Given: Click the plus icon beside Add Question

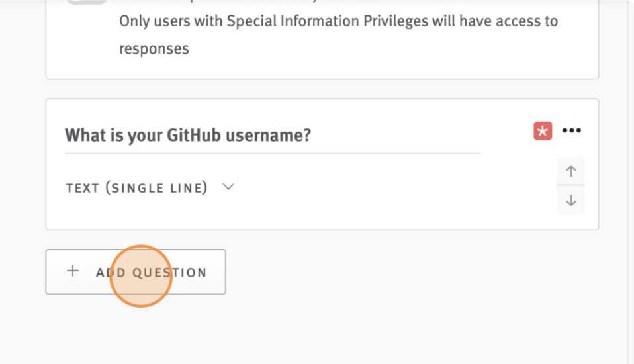Looking at the screenshot, I should (x=73, y=271).
